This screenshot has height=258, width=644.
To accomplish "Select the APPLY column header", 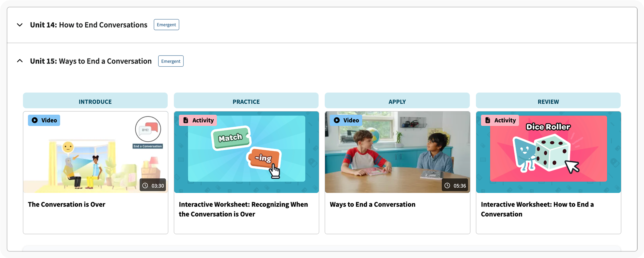I will click(x=397, y=101).
